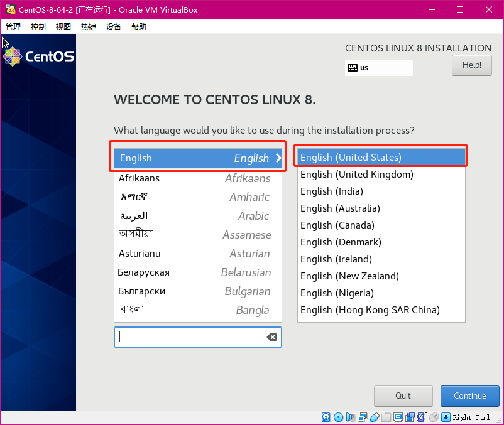Click Continue to proceed with installation
The height and width of the screenshot is (425, 504).
(x=469, y=395)
